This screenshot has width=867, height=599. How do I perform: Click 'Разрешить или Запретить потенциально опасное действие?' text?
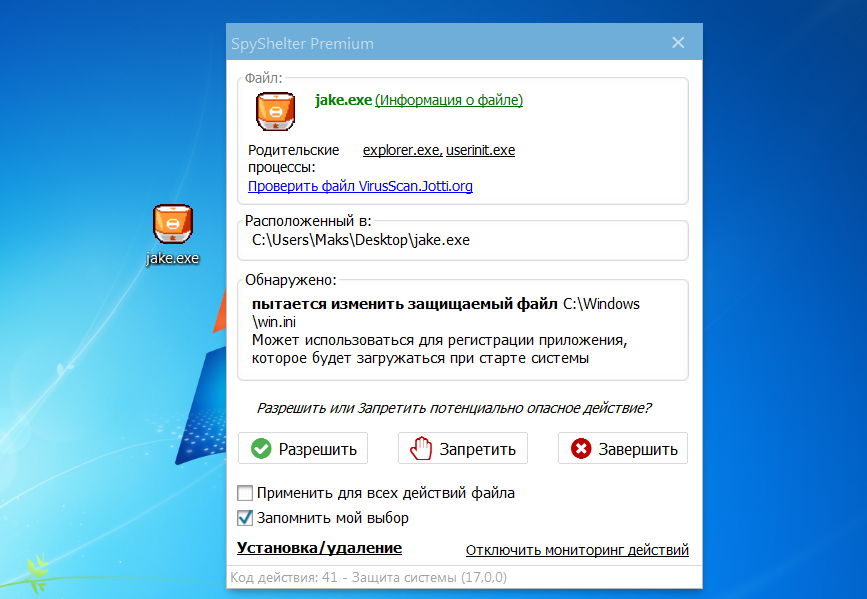(454, 408)
